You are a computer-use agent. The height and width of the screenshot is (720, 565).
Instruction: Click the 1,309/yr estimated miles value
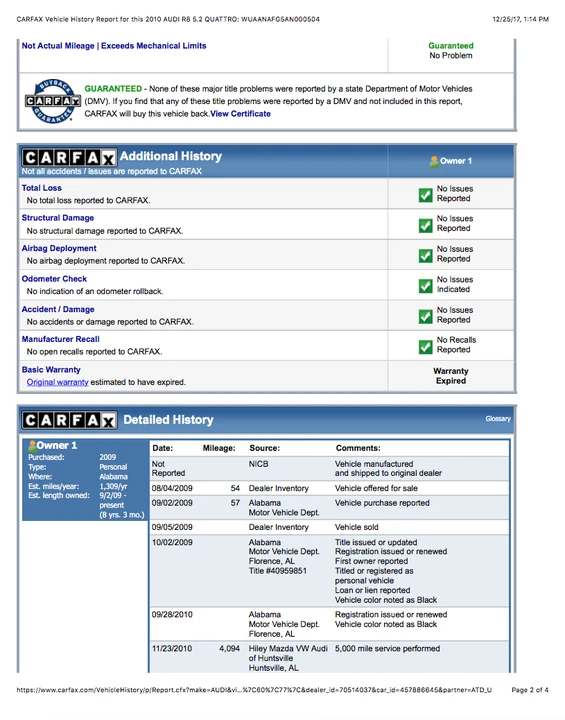pos(113,486)
